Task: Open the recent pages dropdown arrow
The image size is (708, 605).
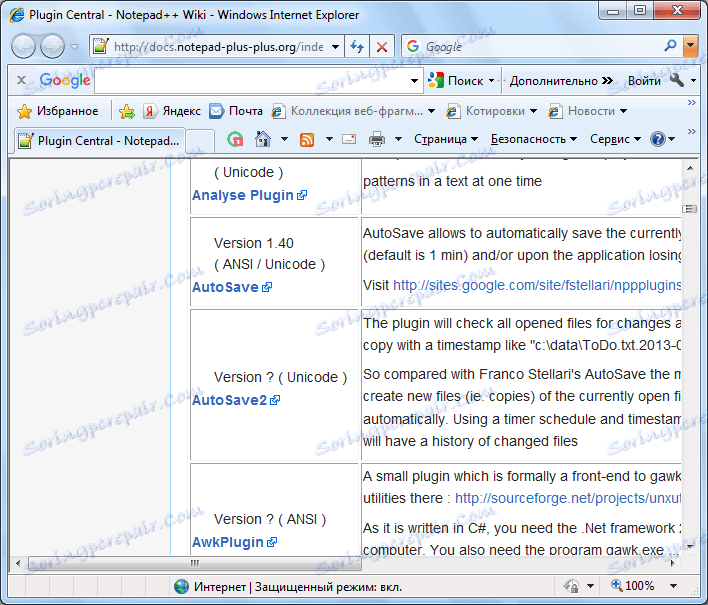Action: pyautogui.click(x=75, y=47)
